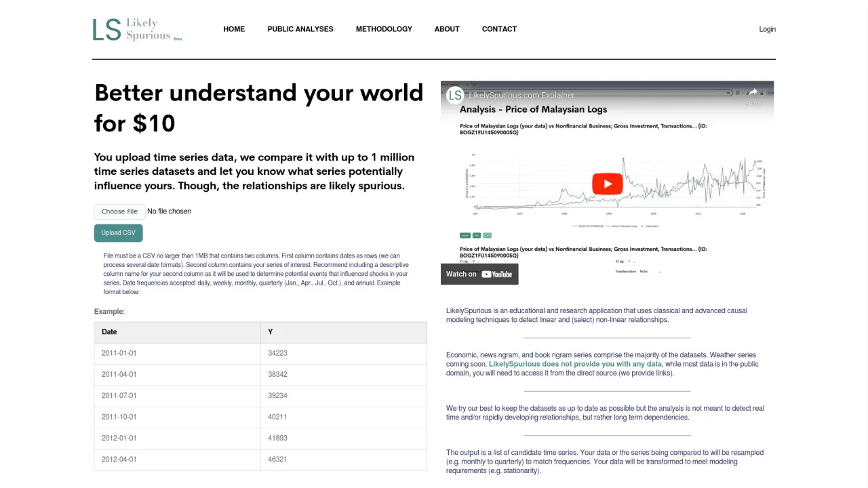Open Watch on YouTube badge

tap(479, 274)
